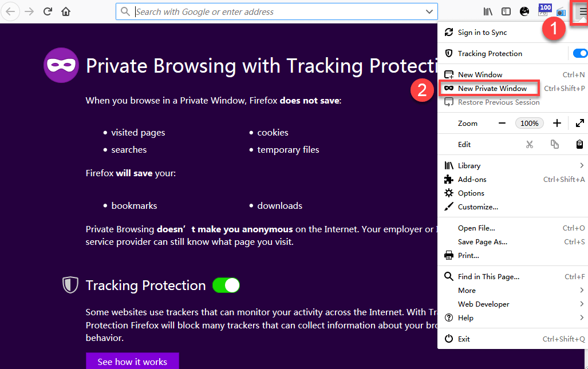Click the "downloads" bullet text
Screen dimensions: 588x369
point(280,205)
